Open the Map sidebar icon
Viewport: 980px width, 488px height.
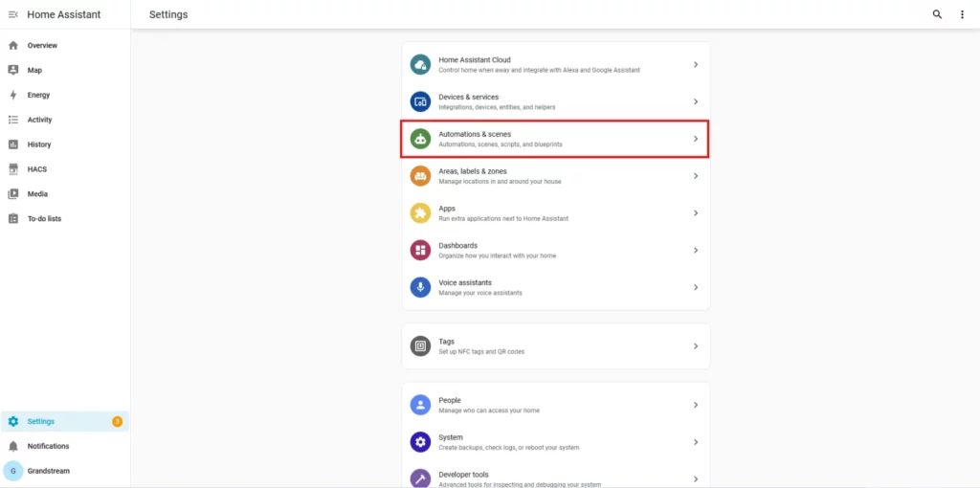click(x=13, y=70)
